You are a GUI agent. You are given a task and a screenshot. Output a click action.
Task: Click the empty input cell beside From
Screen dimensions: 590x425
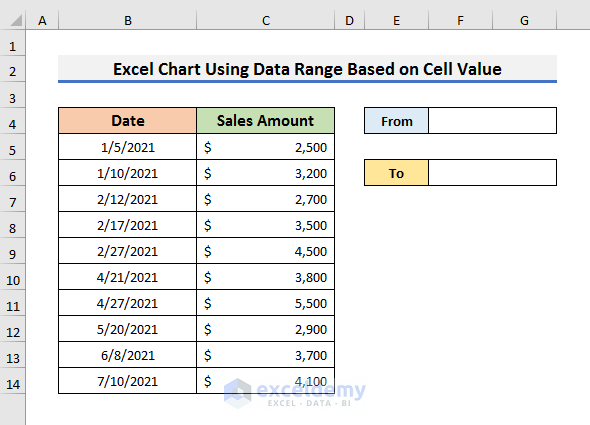pos(493,121)
